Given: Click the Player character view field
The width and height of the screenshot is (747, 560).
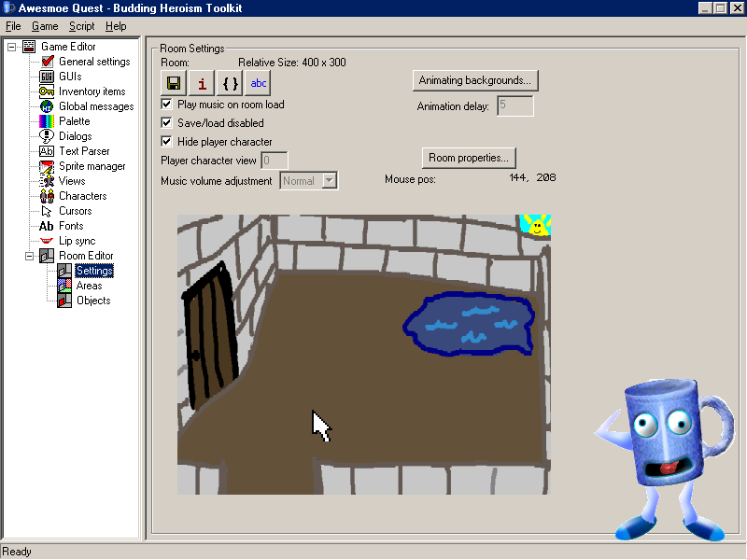Looking at the screenshot, I should point(274,160).
